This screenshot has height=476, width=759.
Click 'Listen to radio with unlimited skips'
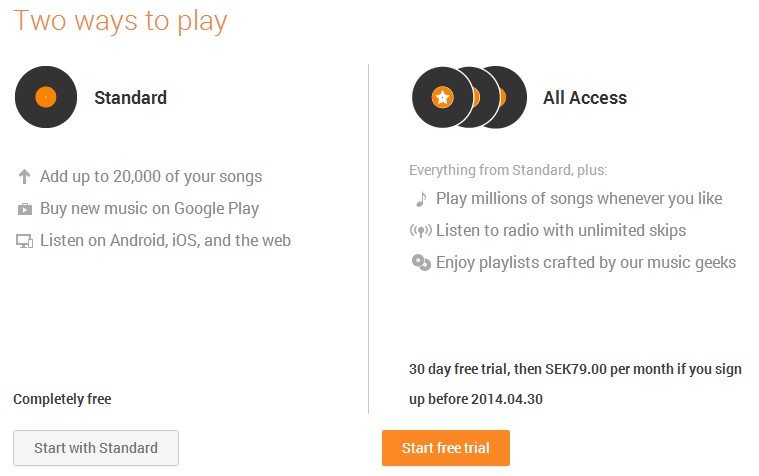561,231
